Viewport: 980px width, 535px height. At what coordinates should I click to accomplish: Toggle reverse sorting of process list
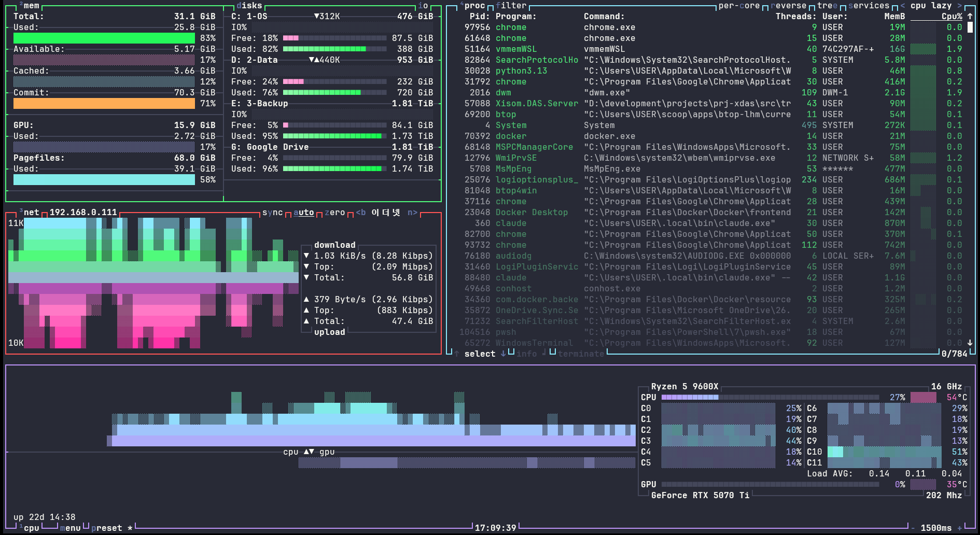pos(788,6)
